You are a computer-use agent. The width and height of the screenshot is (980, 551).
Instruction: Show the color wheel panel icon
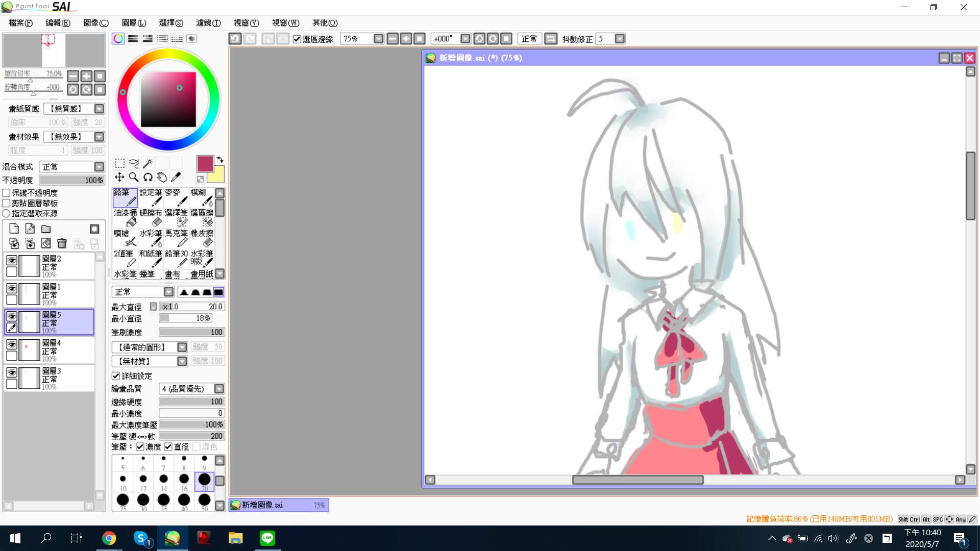click(118, 39)
